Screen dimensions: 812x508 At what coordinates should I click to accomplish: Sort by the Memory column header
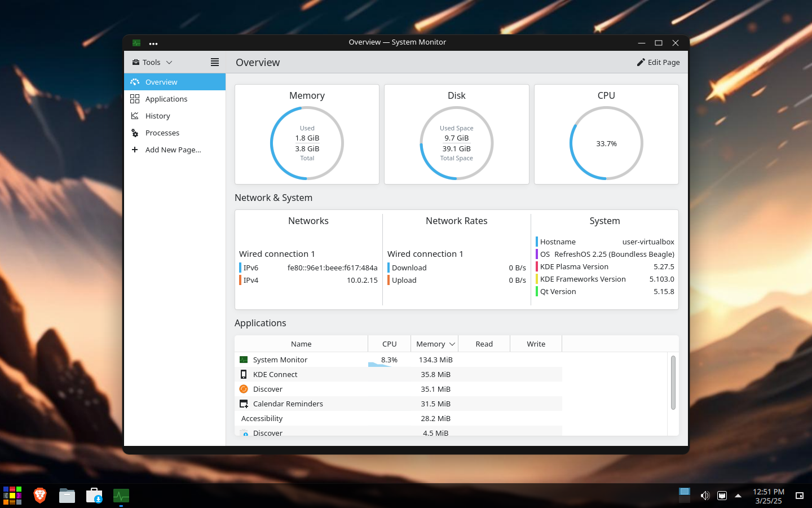tap(435, 344)
